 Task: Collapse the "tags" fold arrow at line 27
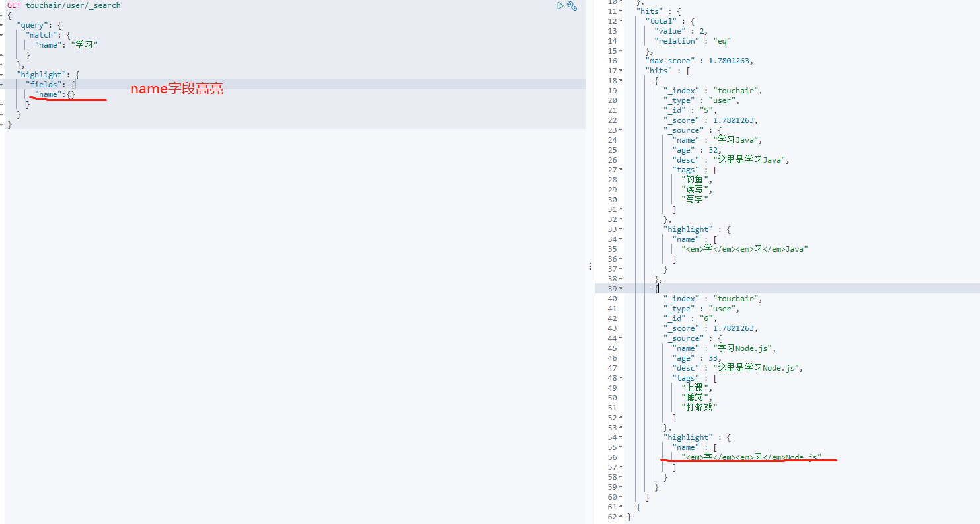point(621,170)
